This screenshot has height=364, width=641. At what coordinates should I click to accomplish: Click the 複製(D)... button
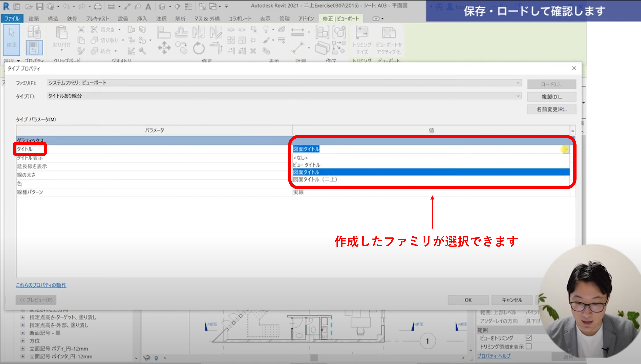[x=551, y=97]
